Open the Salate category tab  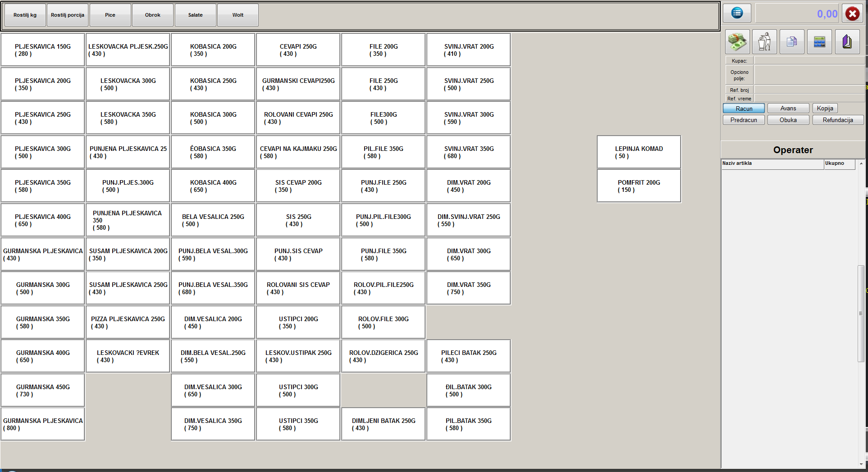point(195,15)
